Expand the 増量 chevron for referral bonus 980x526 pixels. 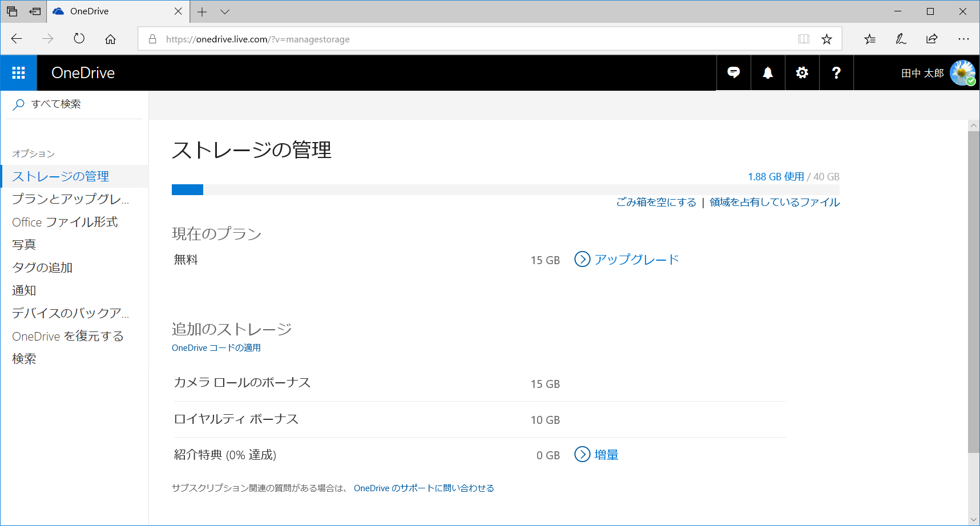[582, 455]
